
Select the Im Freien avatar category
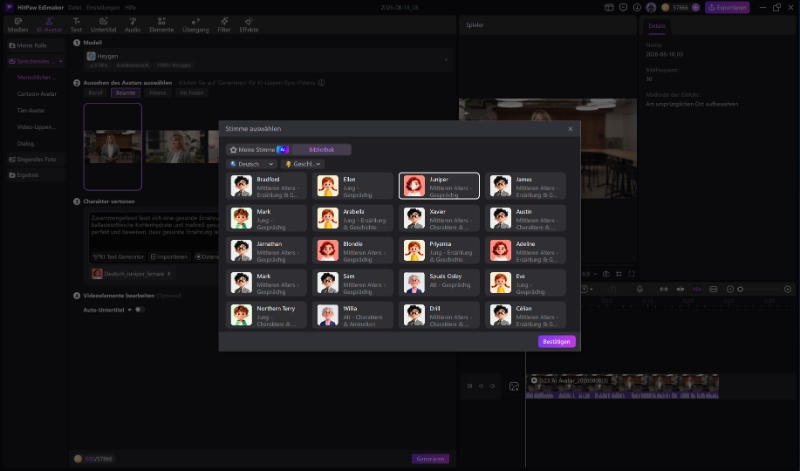(191, 93)
